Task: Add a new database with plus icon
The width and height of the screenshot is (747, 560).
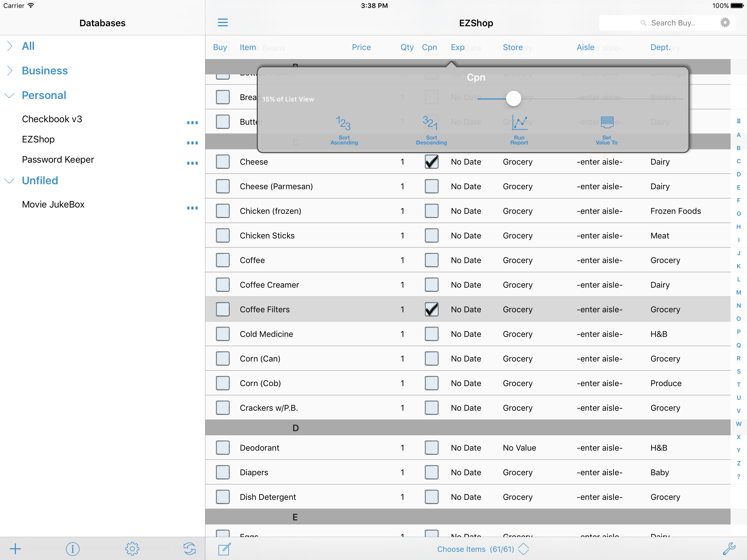Action: pyautogui.click(x=15, y=549)
